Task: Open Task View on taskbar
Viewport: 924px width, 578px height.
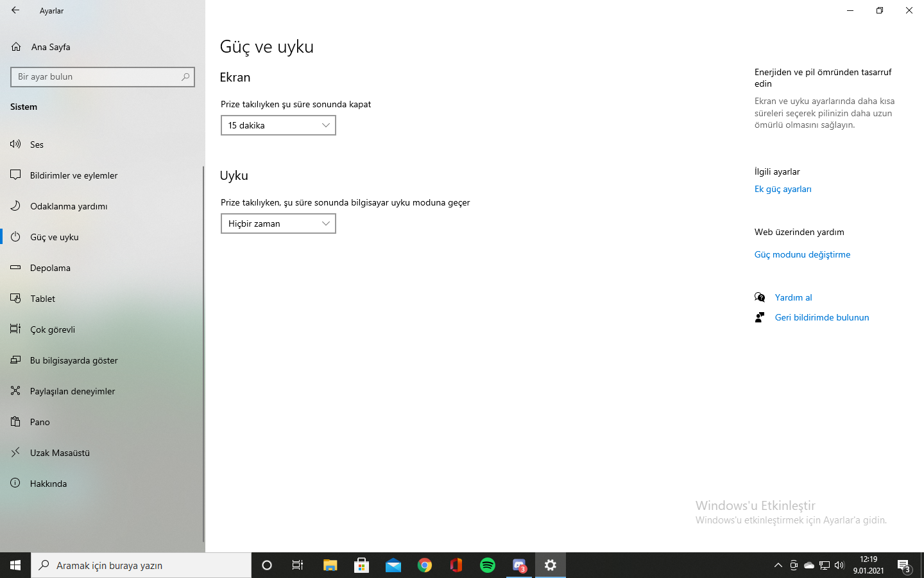Action: 298,565
